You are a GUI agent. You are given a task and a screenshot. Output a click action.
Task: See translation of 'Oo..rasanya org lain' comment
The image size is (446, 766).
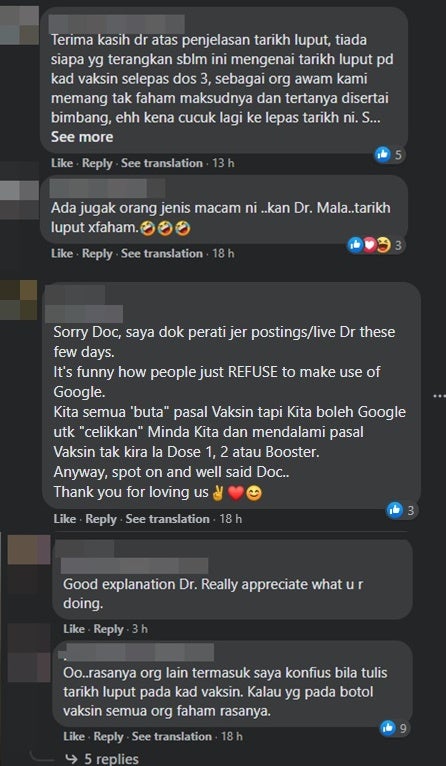172,736
